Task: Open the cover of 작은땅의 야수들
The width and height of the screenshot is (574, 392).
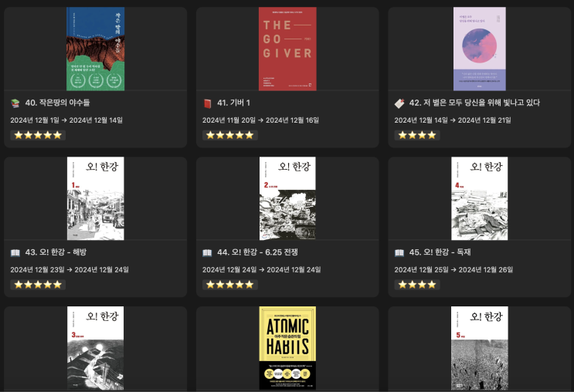Action: [x=95, y=49]
